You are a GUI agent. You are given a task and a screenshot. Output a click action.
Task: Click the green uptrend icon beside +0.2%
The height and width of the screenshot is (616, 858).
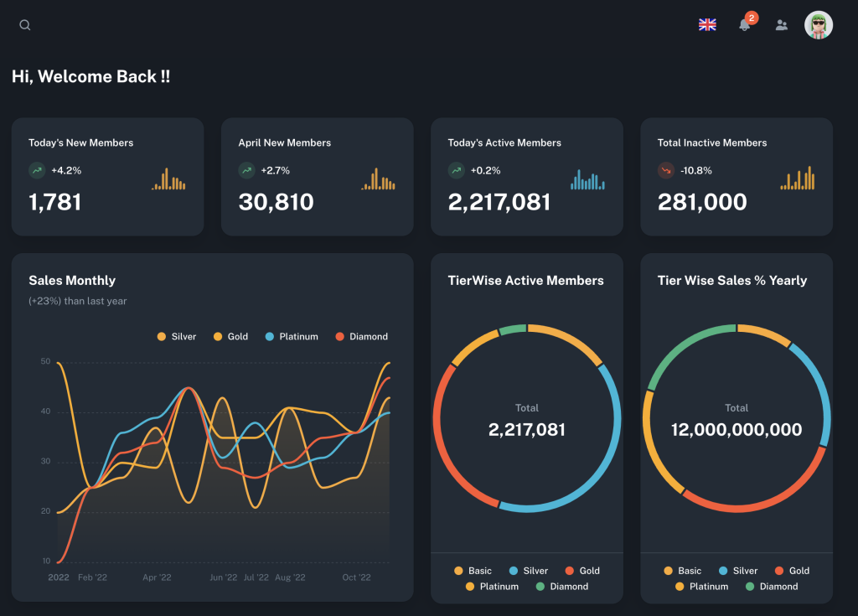click(x=456, y=170)
